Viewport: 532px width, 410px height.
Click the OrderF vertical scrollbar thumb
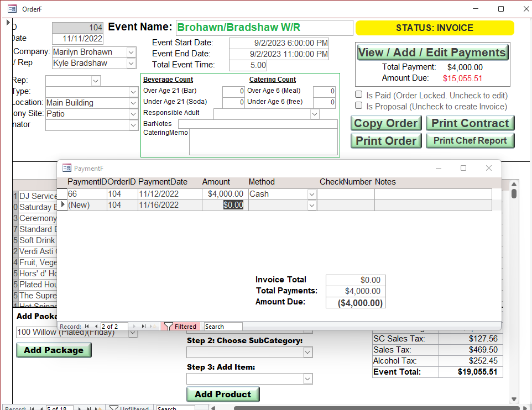point(514,193)
